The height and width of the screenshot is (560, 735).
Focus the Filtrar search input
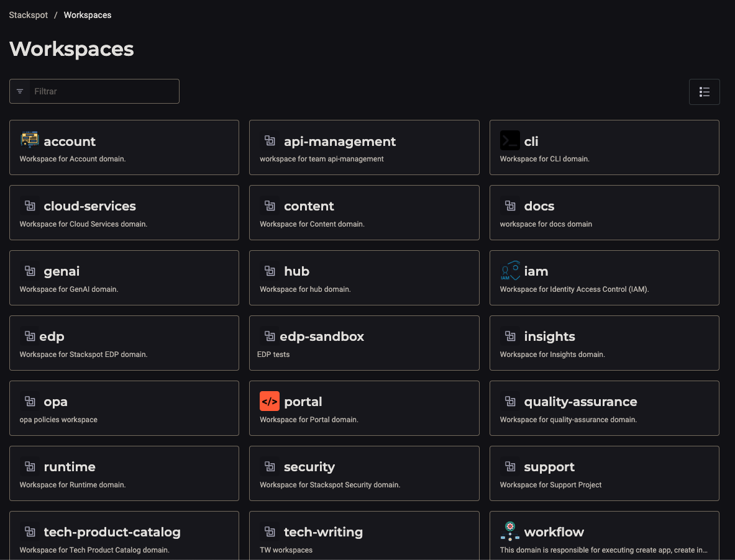(x=94, y=91)
